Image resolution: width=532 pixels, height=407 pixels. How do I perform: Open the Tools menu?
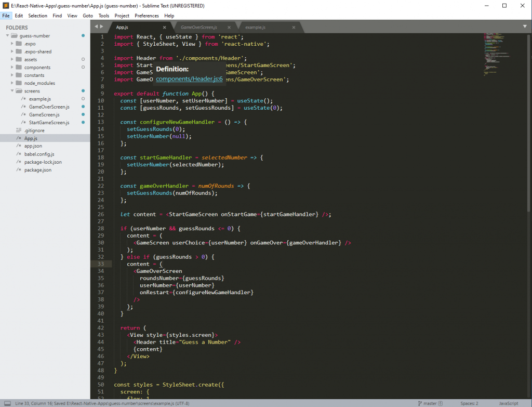pyautogui.click(x=104, y=16)
